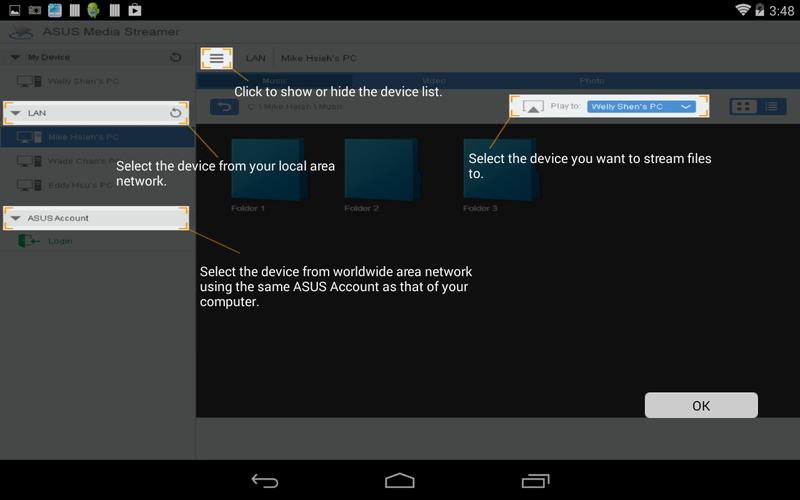Viewport: 800px width, 500px height.
Task: Collapse the ASUS Account section
Action: coord(15,218)
